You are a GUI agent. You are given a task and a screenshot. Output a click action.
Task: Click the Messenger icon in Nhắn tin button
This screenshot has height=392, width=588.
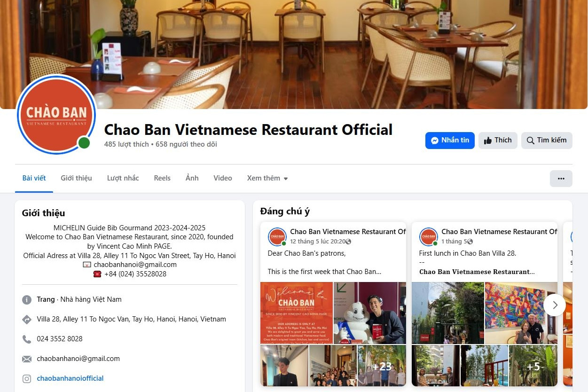pos(435,141)
